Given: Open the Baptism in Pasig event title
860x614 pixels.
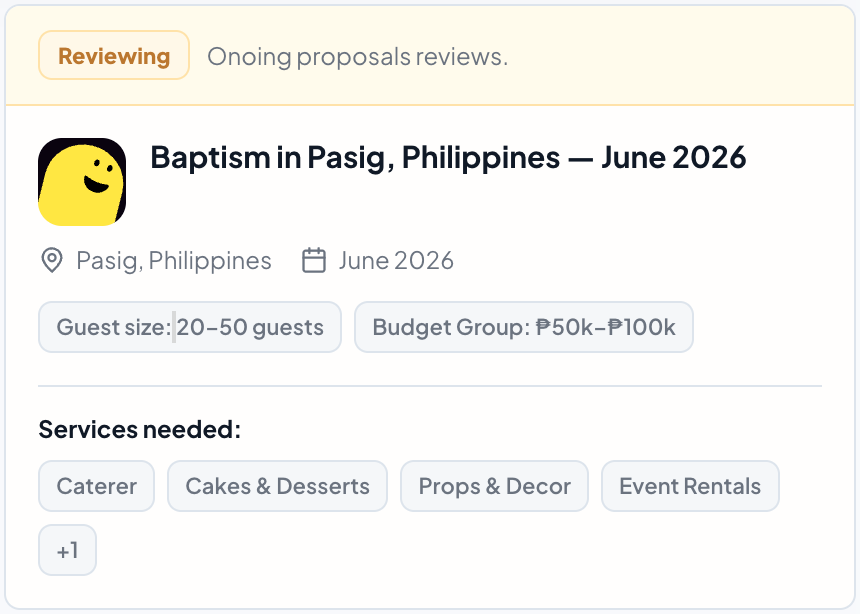Looking at the screenshot, I should (x=448, y=157).
